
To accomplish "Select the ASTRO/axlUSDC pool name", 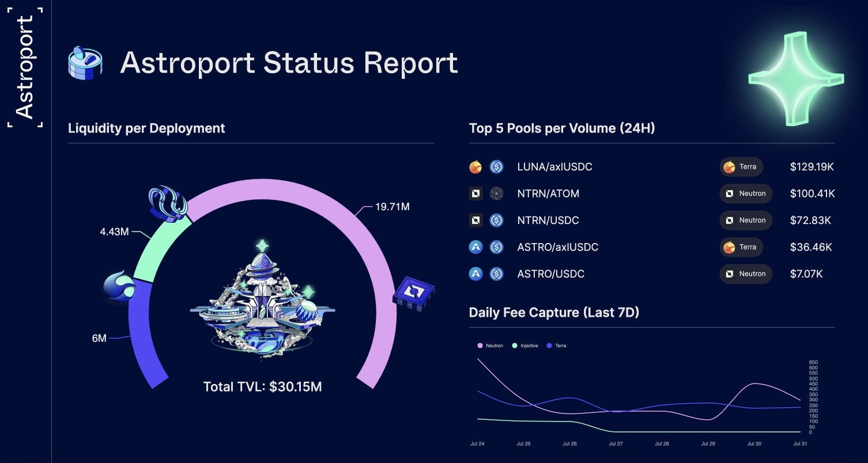I will pyautogui.click(x=558, y=247).
